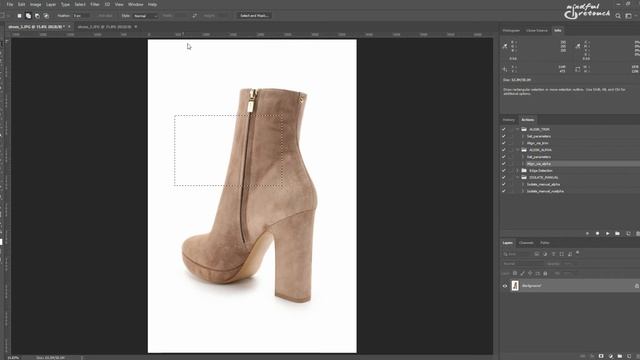640x360 pixels.
Task: Click the Record button in Actions panel
Action: 598,233
